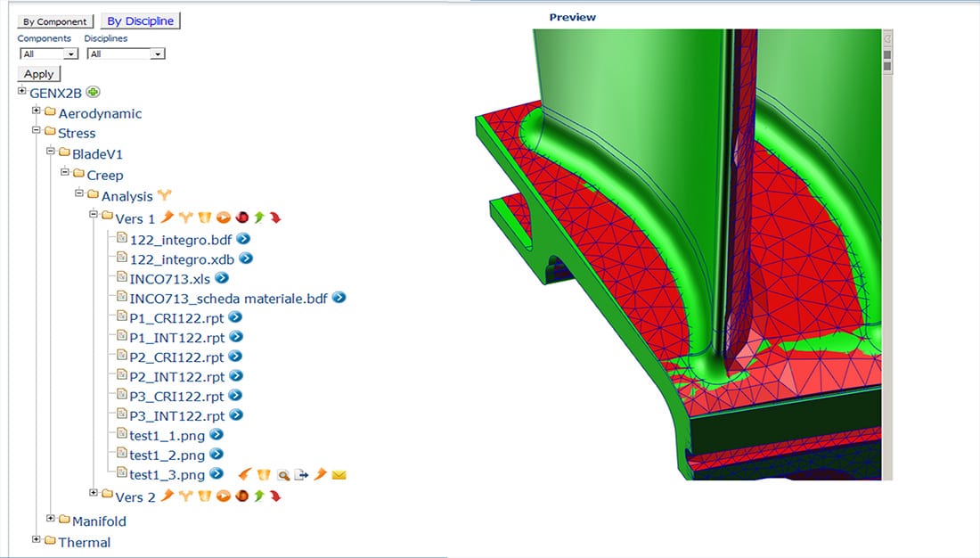Click the orange lightning arrow in Vers 1 row
This screenshot has width=980, height=558.
click(167, 217)
